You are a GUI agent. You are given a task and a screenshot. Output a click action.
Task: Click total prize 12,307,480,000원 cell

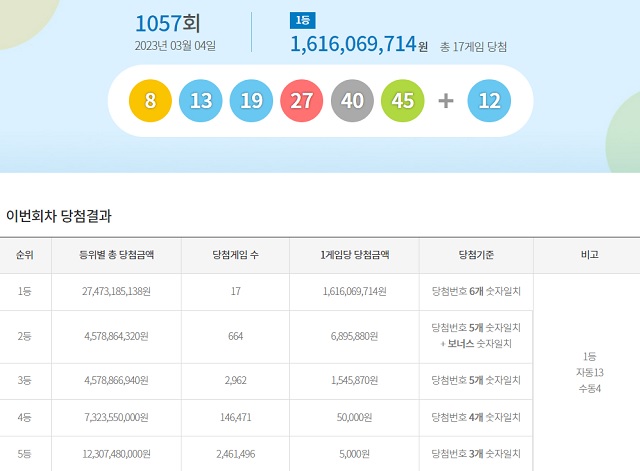click(116, 454)
